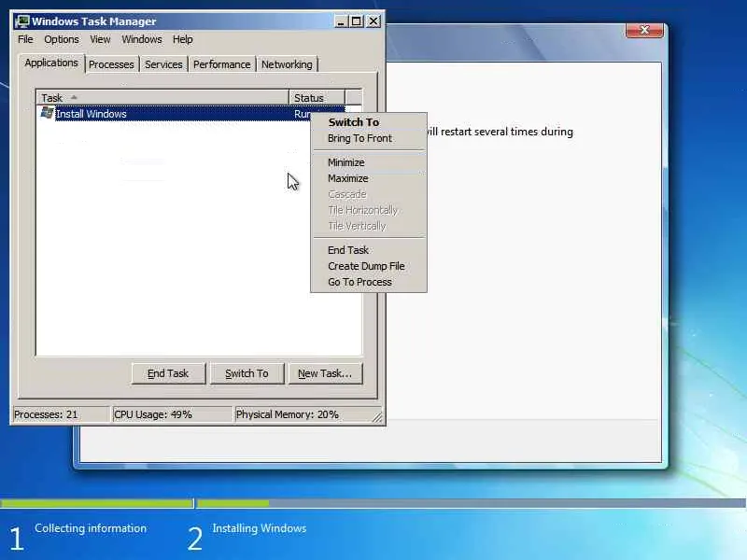Choose End Task in the context menu
The width and height of the screenshot is (747, 560).
368,250
